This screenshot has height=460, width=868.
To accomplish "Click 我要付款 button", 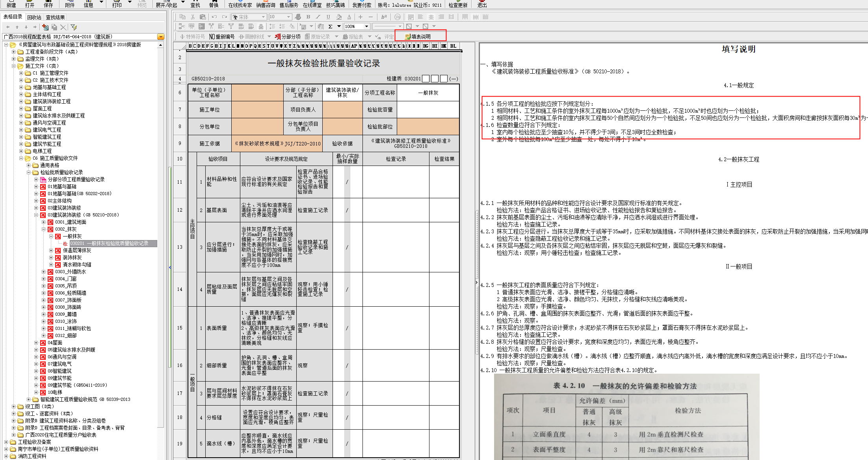I will tap(362, 5).
